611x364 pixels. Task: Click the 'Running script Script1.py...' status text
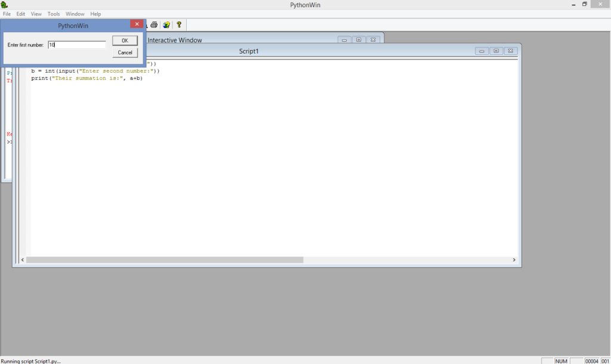(31, 361)
